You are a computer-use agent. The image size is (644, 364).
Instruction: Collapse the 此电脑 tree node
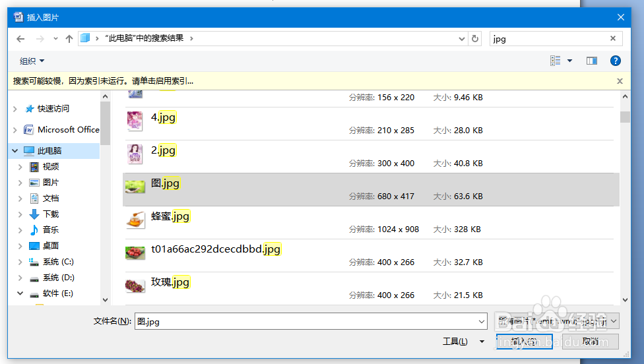click(15, 151)
